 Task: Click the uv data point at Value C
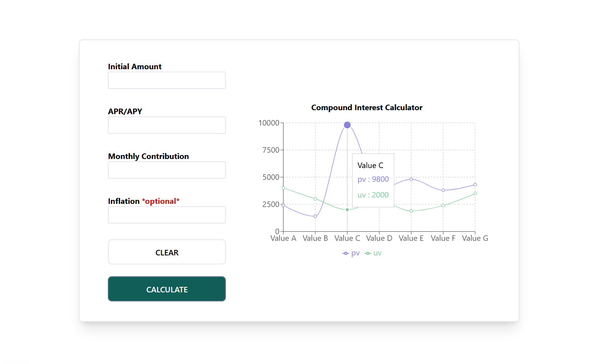tap(347, 210)
